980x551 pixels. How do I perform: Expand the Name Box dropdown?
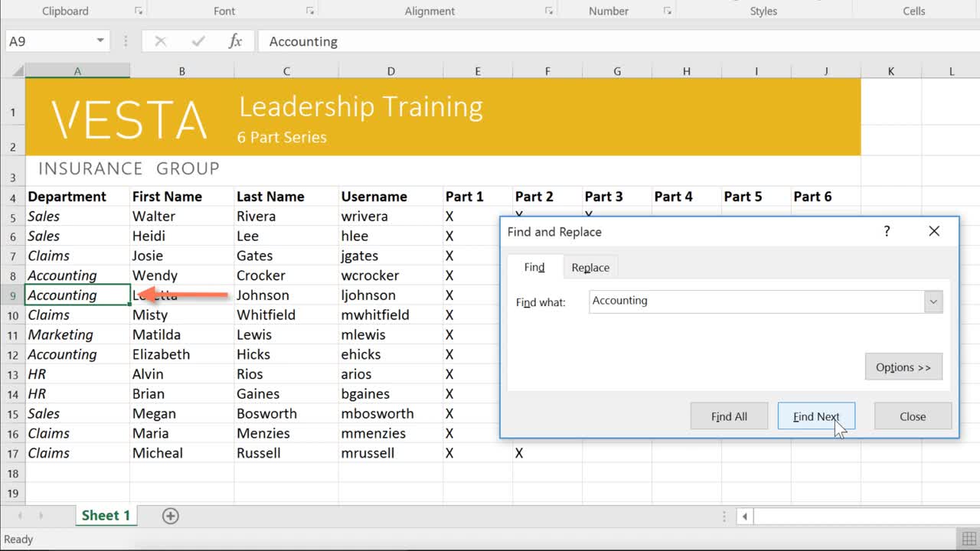tap(100, 41)
